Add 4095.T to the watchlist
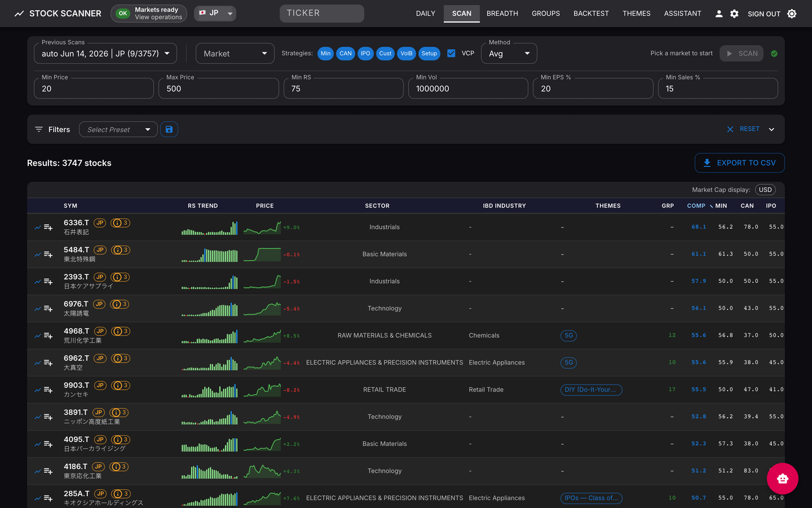812x508 pixels. pyautogui.click(x=48, y=444)
